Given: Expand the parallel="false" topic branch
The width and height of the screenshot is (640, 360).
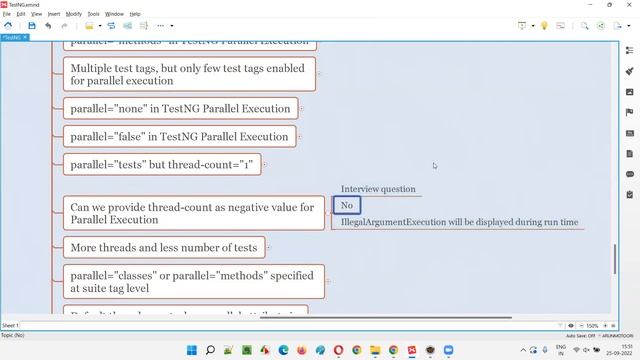Looking at the screenshot, I should pos(300,136).
